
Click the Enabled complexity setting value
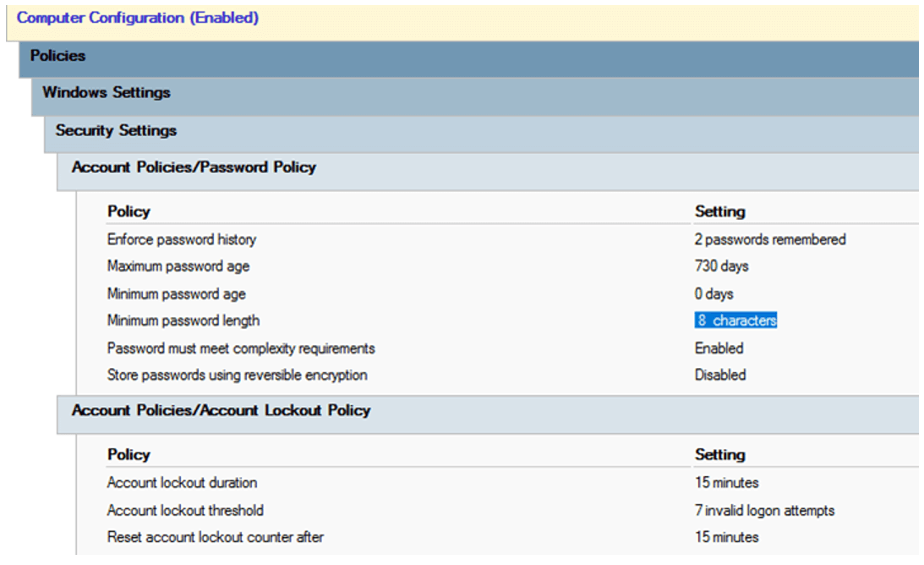pyautogui.click(x=719, y=348)
